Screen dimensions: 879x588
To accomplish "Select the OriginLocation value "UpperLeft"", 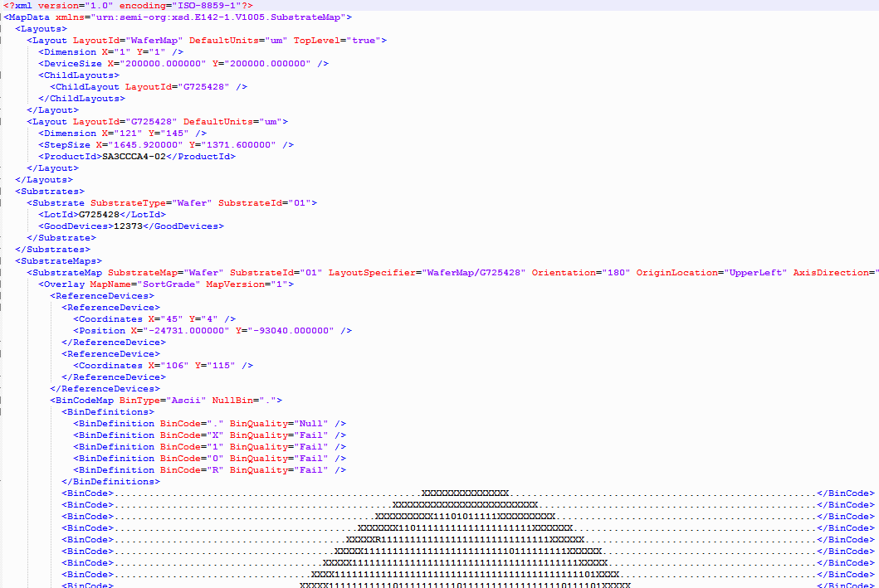I will (x=755, y=273).
